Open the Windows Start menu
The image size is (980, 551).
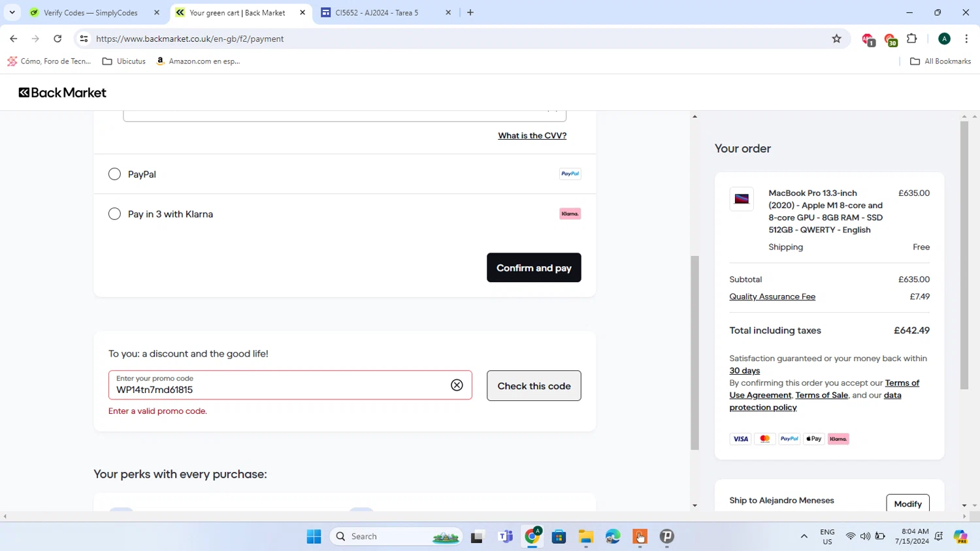tap(314, 537)
